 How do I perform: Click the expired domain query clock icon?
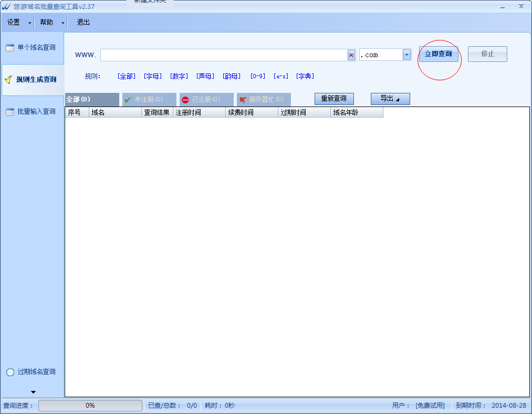coord(10,372)
